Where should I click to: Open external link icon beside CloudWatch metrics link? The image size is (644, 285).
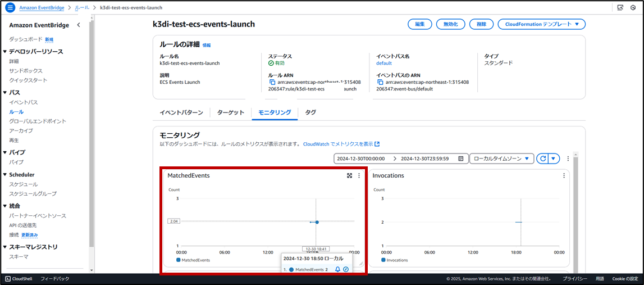[x=377, y=144]
